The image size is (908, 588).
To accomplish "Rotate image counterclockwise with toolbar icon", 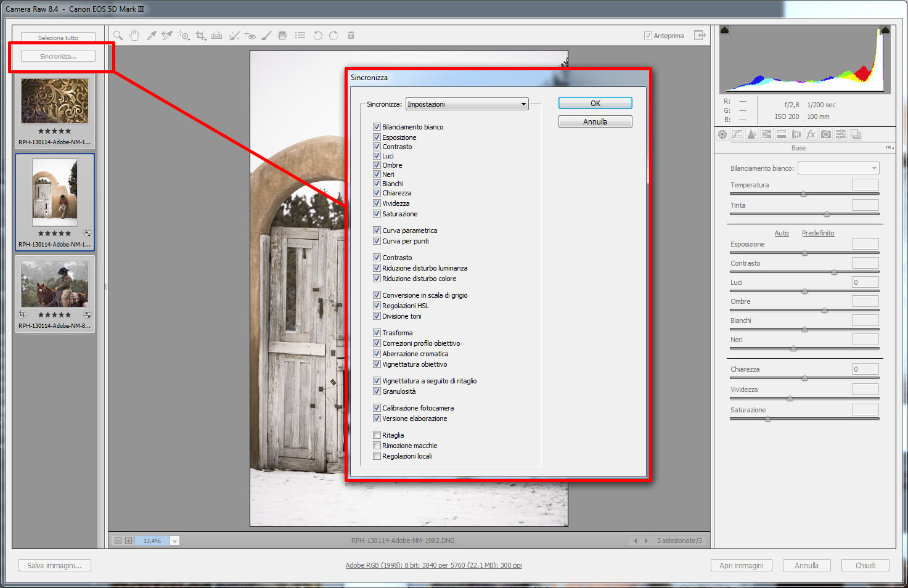I will click(x=318, y=36).
